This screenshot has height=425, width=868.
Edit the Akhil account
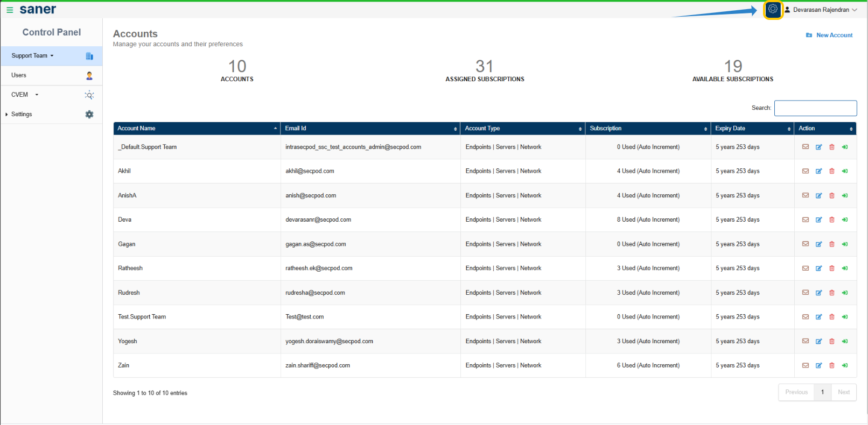(818, 171)
